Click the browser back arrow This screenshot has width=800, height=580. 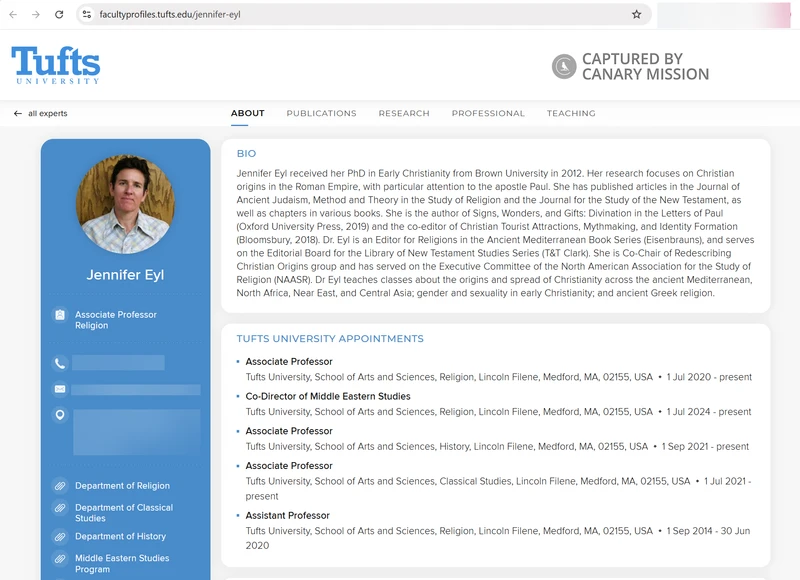point(13,15)
